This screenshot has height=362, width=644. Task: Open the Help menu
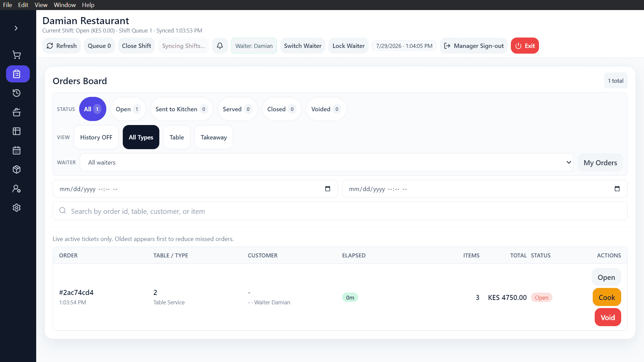tap(88, 5)
